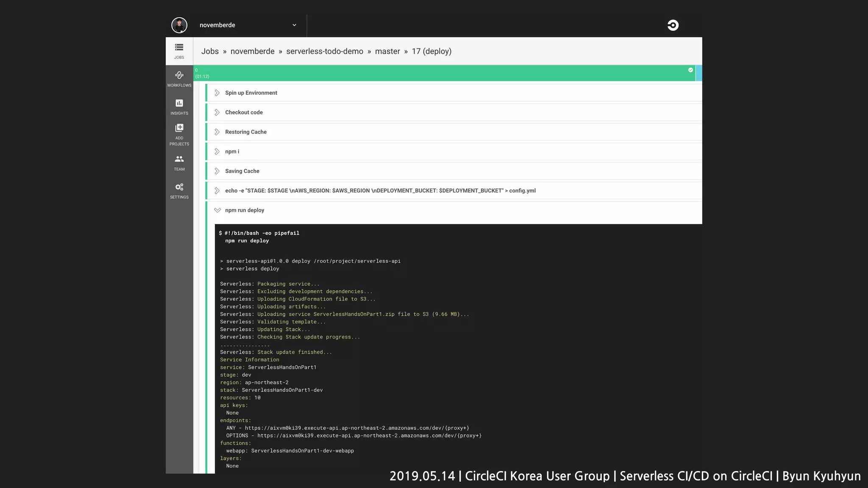Open the Add Projects sidebar icon
The height and width of the screenshot is (488, 868).
click(x=179, y=135)
